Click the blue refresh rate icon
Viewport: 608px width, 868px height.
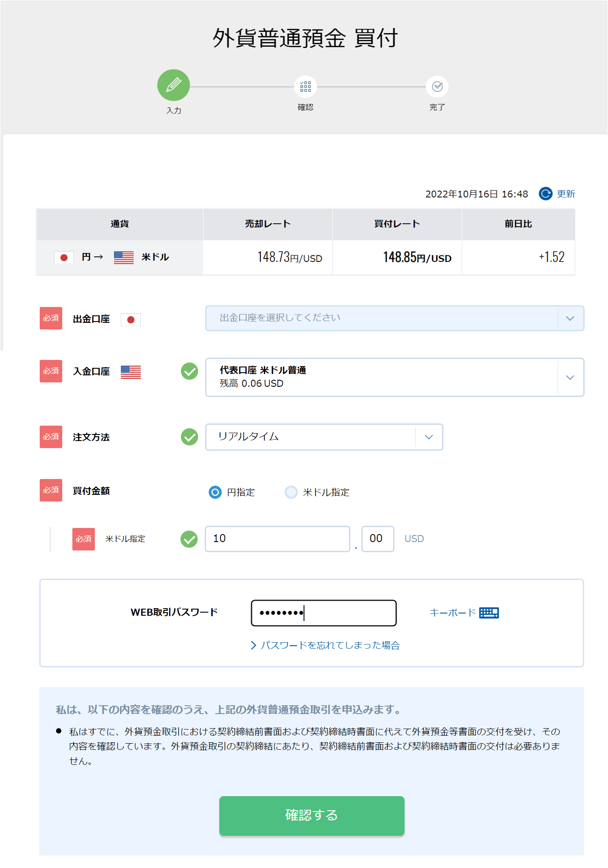pos(546,194)
